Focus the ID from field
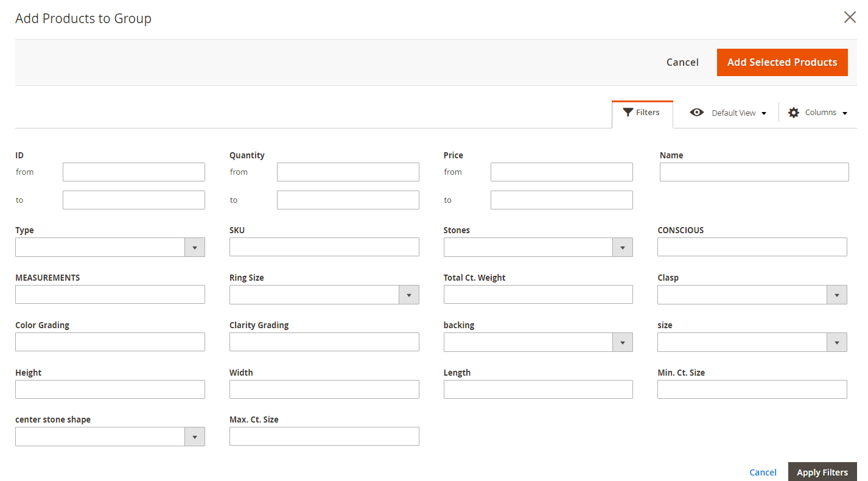The width and height of the screenshot is (868, 481). coord(134,172)
